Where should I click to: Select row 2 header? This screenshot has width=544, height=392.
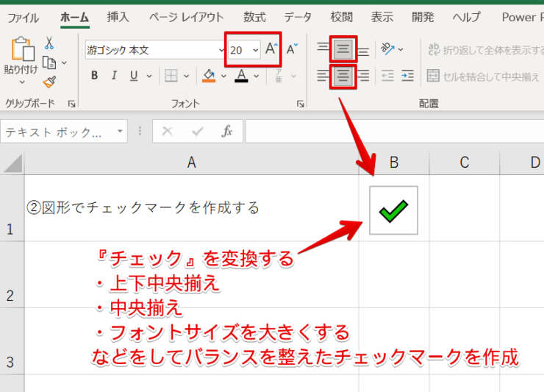coord(12,274)
